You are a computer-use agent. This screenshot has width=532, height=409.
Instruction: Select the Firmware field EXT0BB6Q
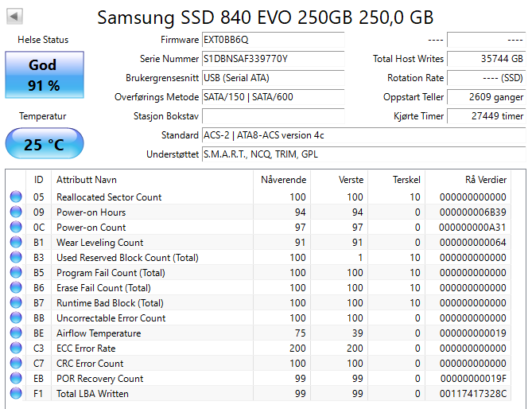[x=273, y=40]
